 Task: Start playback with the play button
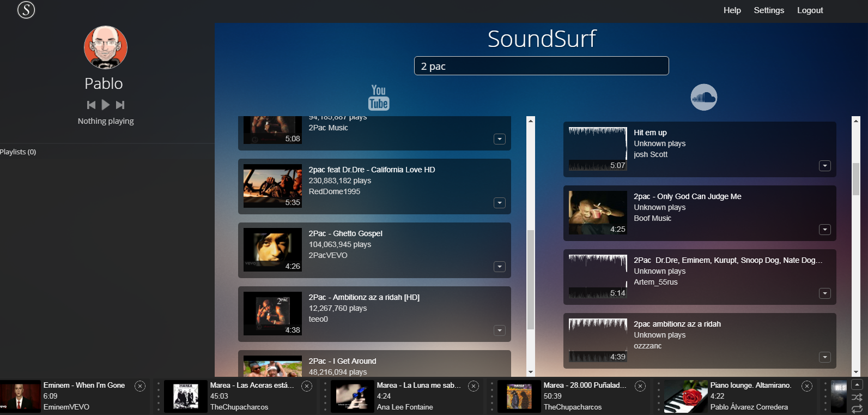click(106, 105)
